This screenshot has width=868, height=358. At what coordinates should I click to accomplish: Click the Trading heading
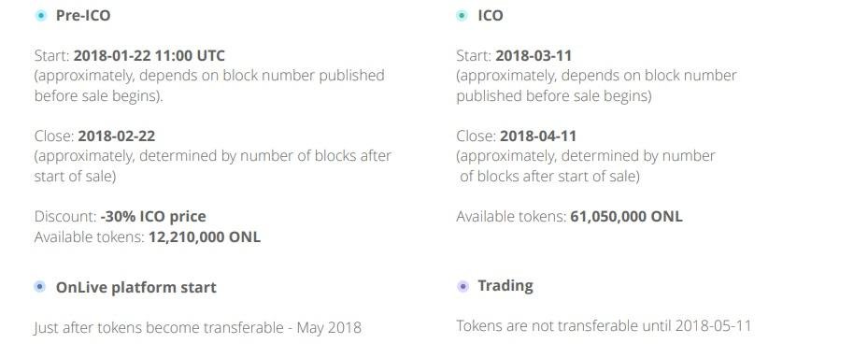click(x=505, y=286)
